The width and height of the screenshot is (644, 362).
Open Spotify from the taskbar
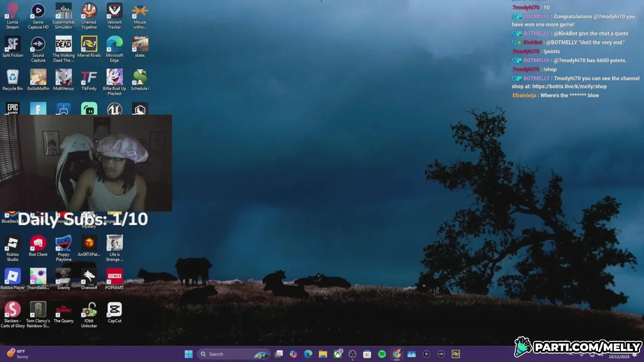[x=382, y=354]
